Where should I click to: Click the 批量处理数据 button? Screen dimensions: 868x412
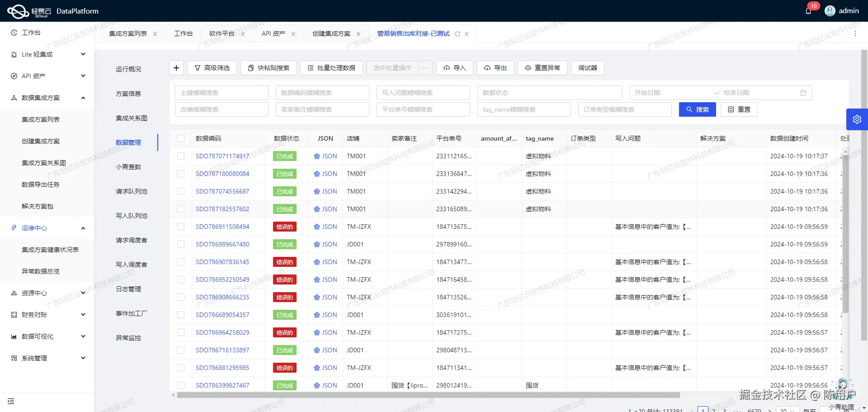pyautogui.click(x=331, y=68)
